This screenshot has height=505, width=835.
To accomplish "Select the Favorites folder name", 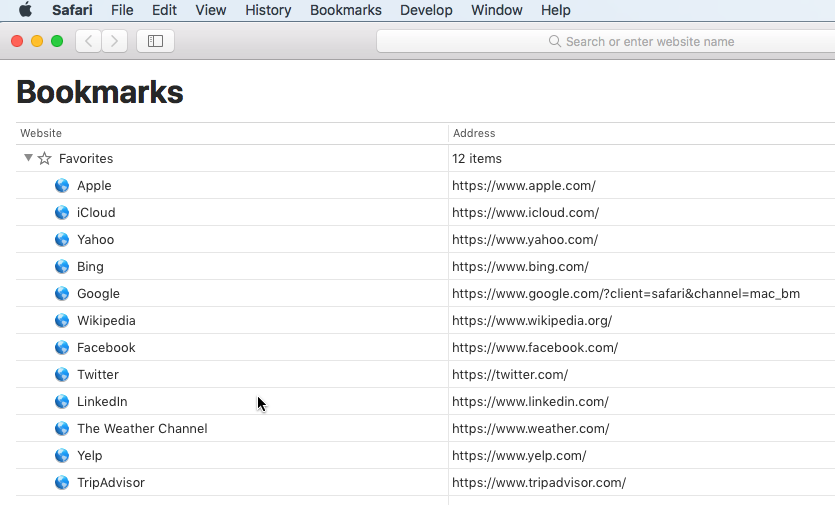I will pyautogui.click(x=86, y=159).
